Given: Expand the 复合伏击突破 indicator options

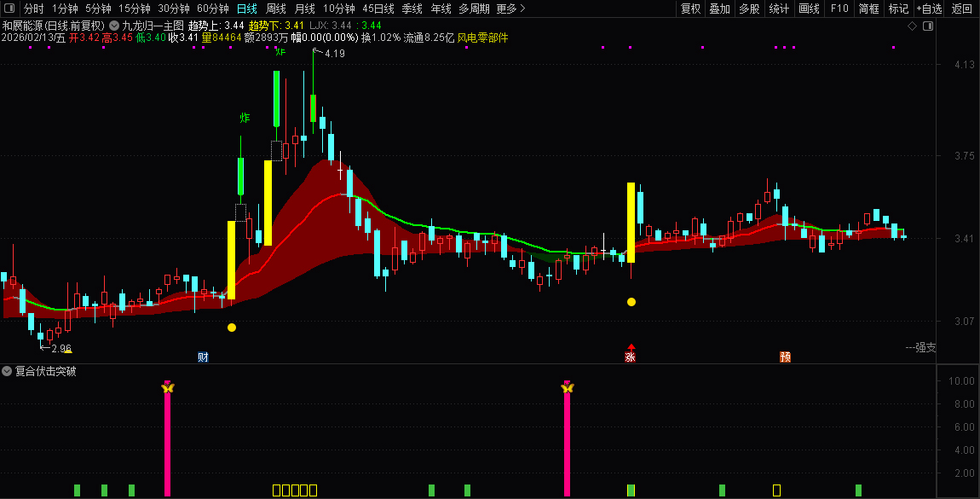Looking at the screenshot, I should pyautogui.click(x=7, y=372).
